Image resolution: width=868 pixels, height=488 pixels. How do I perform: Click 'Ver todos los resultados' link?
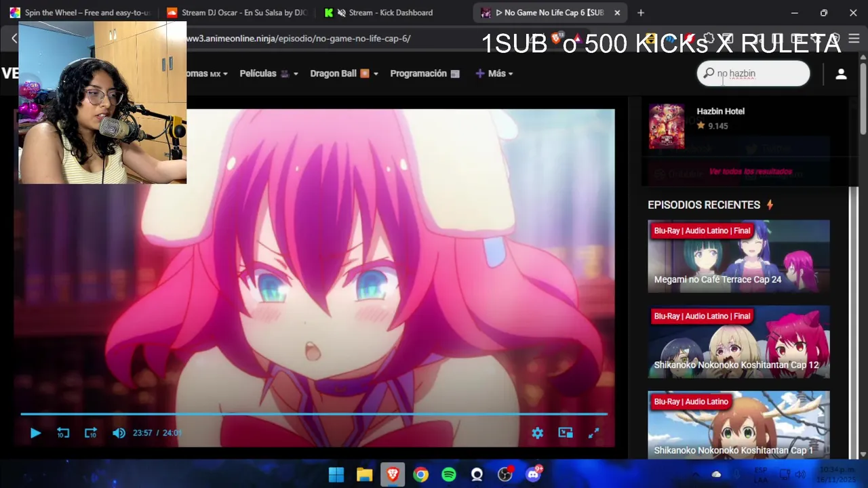coord(751,171)
